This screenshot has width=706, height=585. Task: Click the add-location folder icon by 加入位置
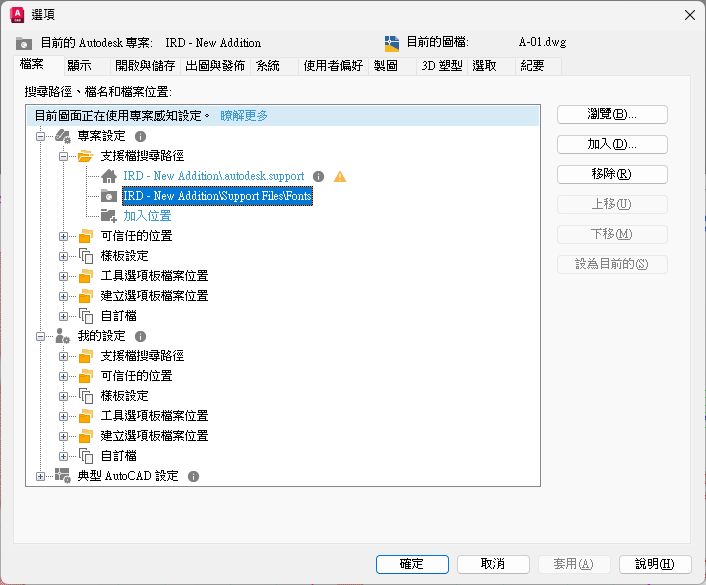[109, 216]
